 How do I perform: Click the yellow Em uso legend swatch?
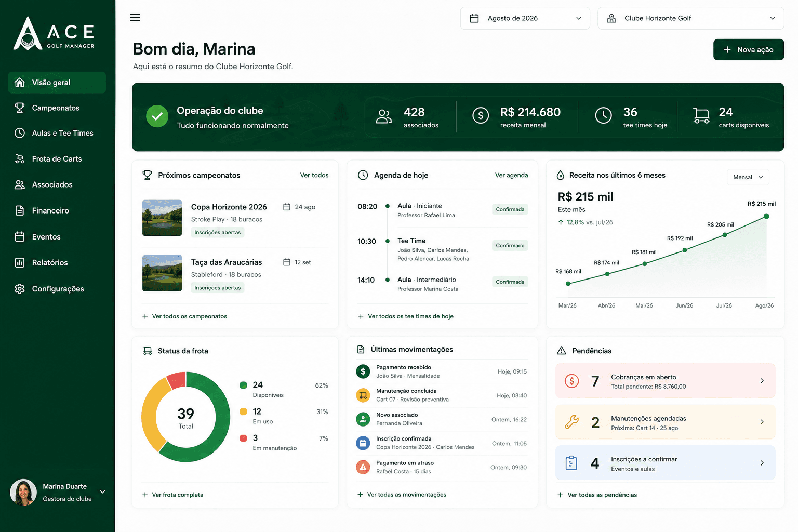pyautogui.click(x=243, y=411)
